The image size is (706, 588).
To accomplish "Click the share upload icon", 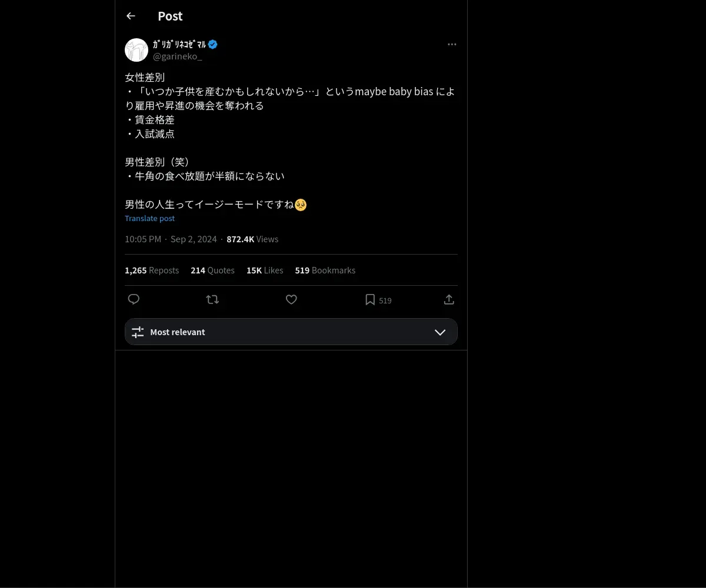I will coord(449,299).
